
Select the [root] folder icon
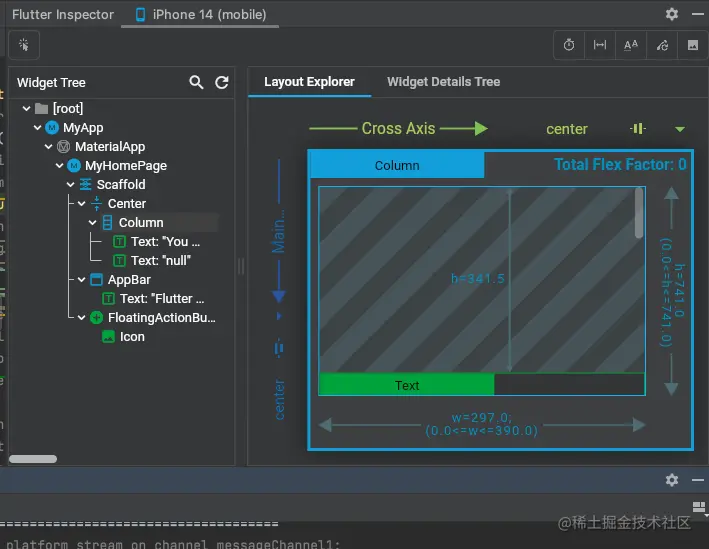click(x=42, y=109)
